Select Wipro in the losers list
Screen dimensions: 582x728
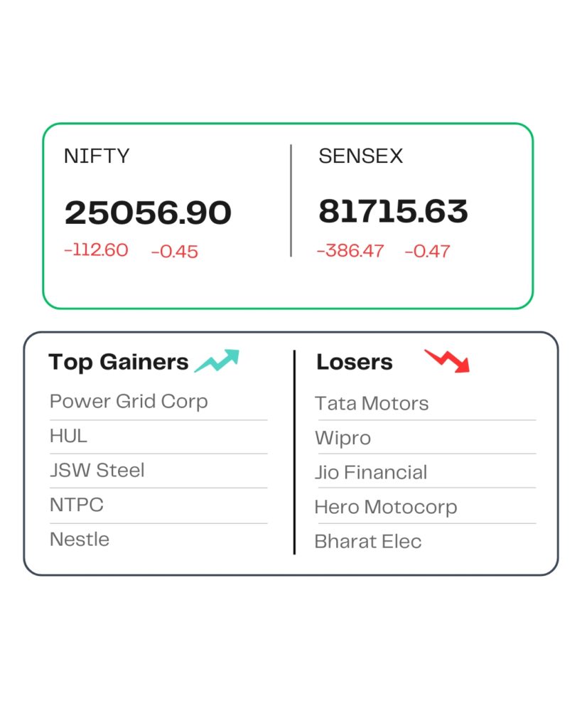(343, 439)
